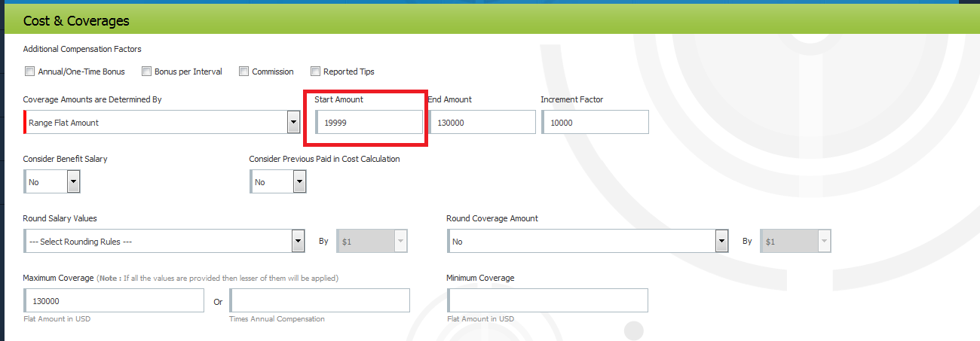The width and height of the screenshot is (980, 341).
Task: Open the Round Salary Values rounding rules dropdown
Action: coord(298,242)
